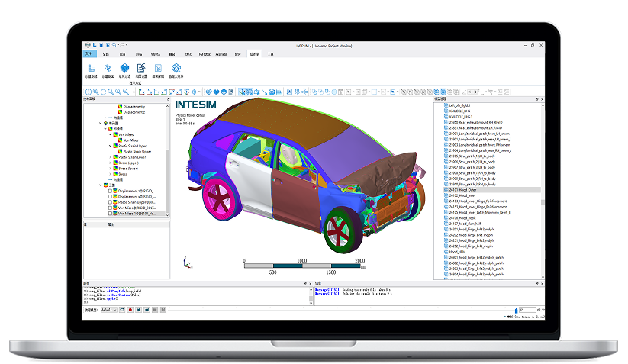
Task: Click the frame number input field
Action: point(527,310)
